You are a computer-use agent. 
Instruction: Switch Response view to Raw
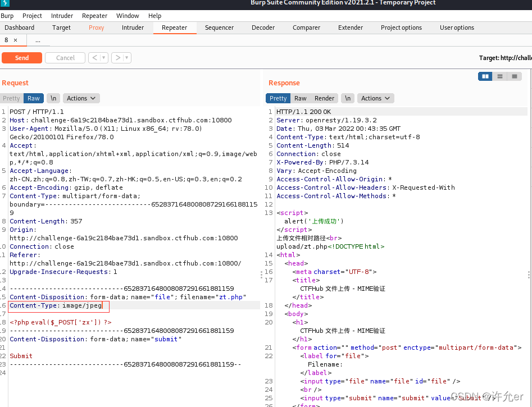(300, 98)
